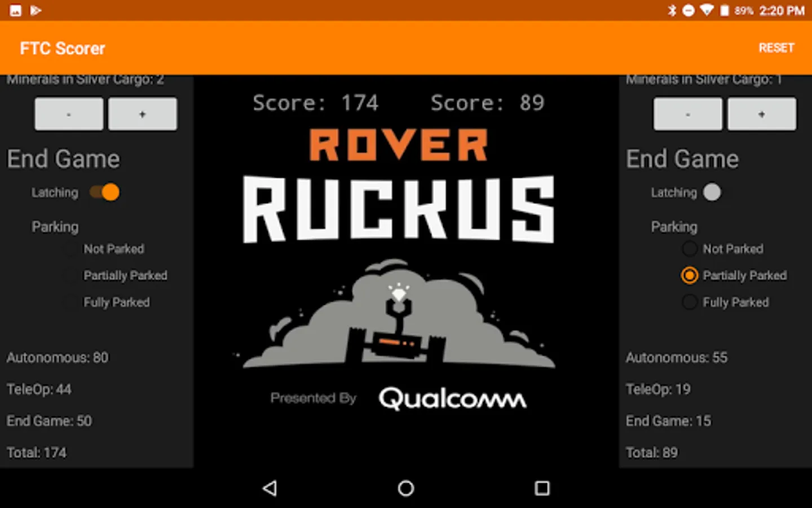This screenshot has height=508, width=812.
Task: Select right Partially Parked radio button
Action: 689,275
